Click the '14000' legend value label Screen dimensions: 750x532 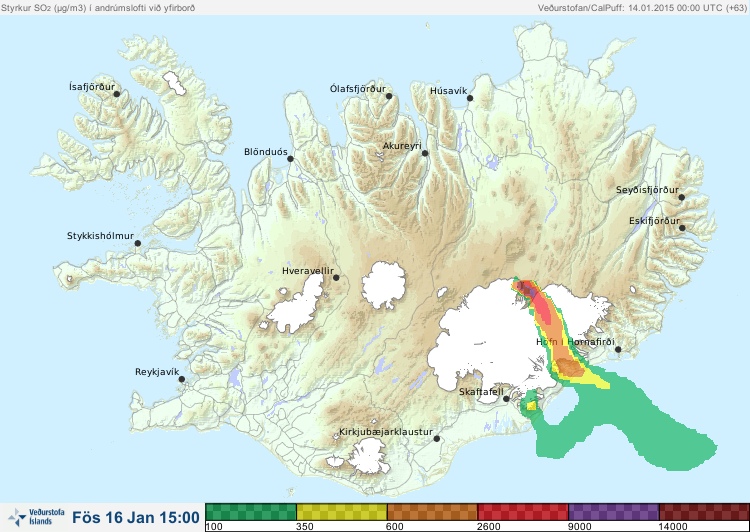[x=673, y=527]
